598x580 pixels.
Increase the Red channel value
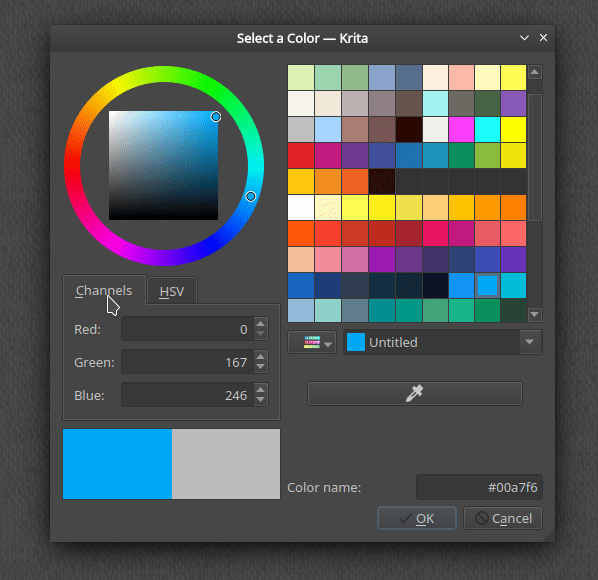260,324
